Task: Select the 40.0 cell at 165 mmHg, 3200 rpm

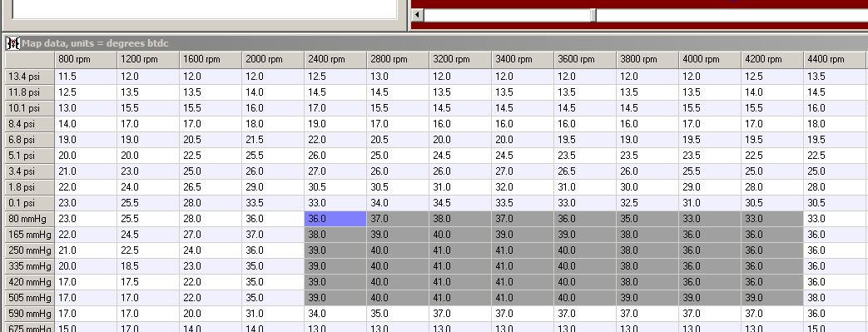Action: pyautogui.click(x=460, y=235)
